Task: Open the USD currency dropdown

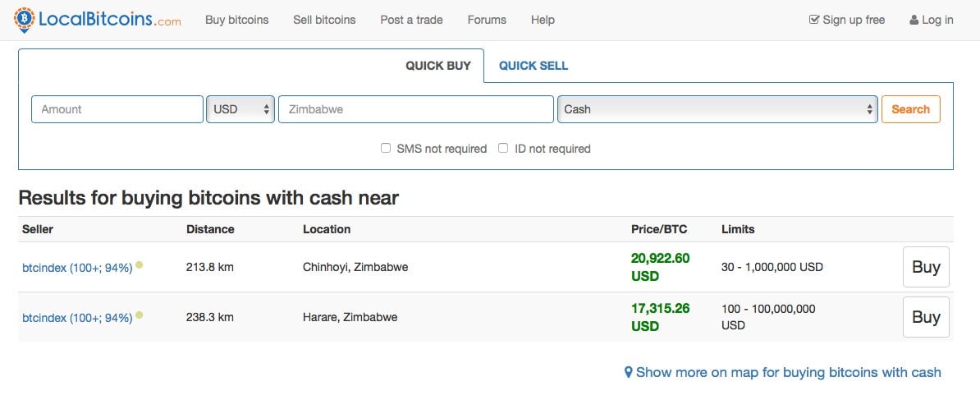Action: 240,109
